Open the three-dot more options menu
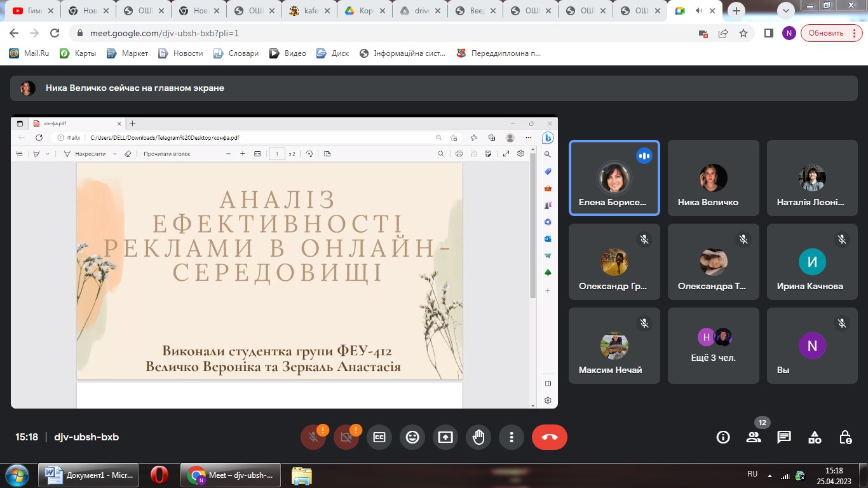The image size is (868, 488). pyautogui.click(x=512, y=437)
